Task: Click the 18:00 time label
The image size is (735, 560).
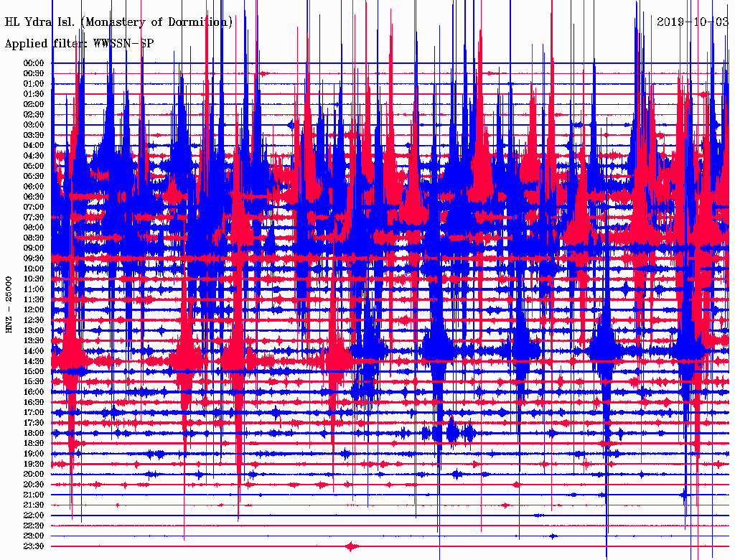Action: [x=34, y=434]
